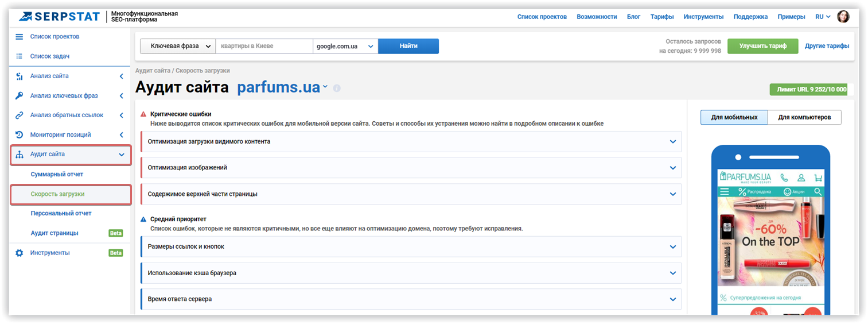The width and height of the screenshot is (868, 324).
Task: Open Возможности in top navigation
Action: (597, 17)
